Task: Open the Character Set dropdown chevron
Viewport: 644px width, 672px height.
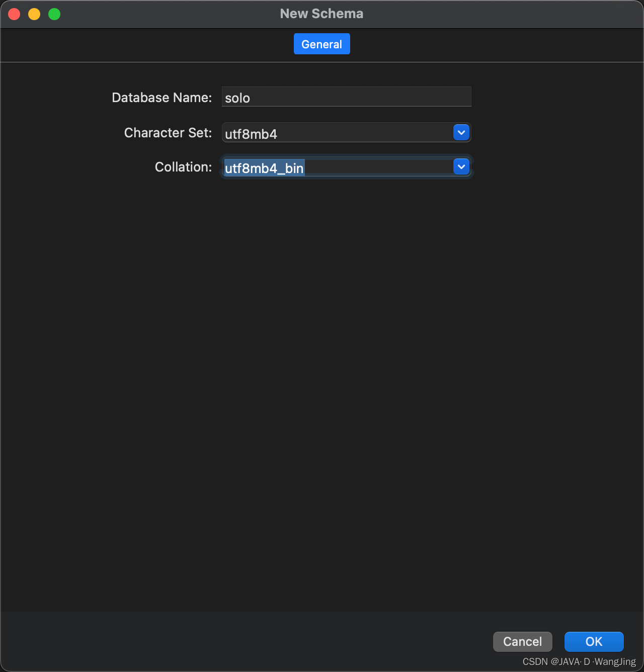Action: (x=461, y=132)
